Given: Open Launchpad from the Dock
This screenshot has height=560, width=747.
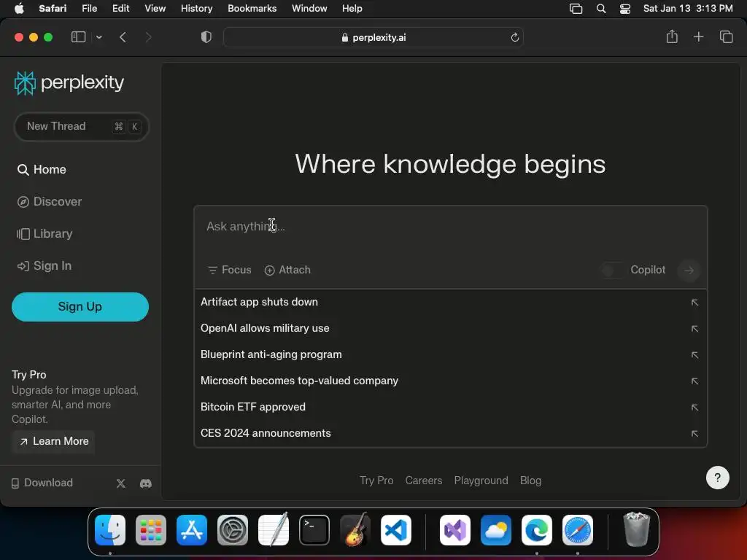Looking at the screenshot, I should coord(151,530).
